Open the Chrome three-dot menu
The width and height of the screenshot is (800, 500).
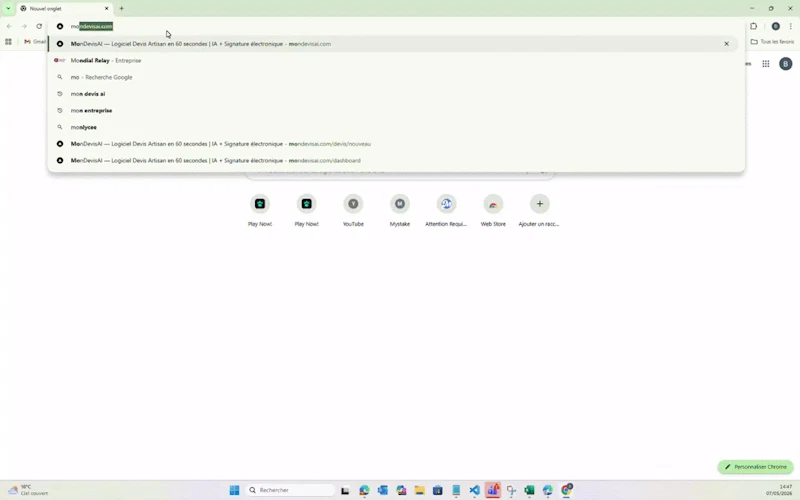[791, 26]
